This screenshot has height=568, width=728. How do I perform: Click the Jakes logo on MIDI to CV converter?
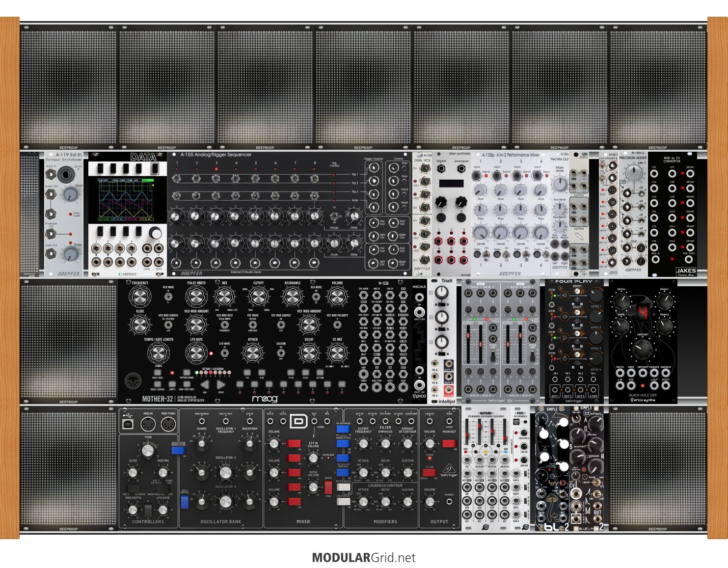686,271
